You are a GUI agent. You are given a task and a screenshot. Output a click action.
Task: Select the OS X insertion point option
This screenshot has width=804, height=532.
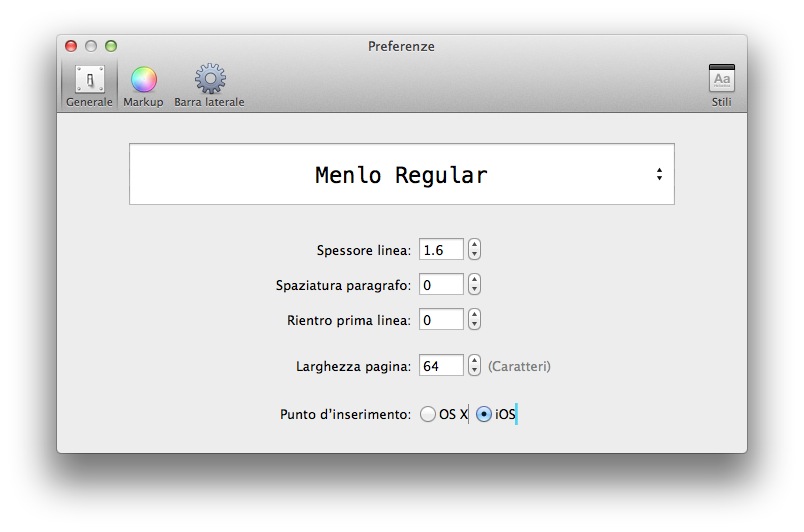point(429,415)
